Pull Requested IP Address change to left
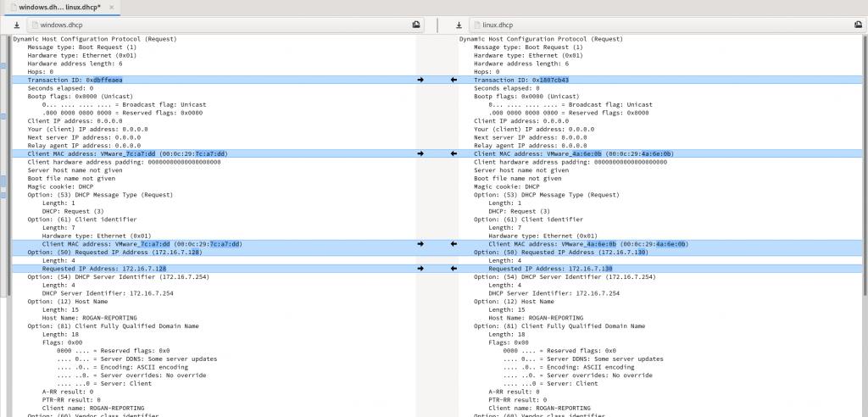The image size is (868, 417). (x=452, y=268)
